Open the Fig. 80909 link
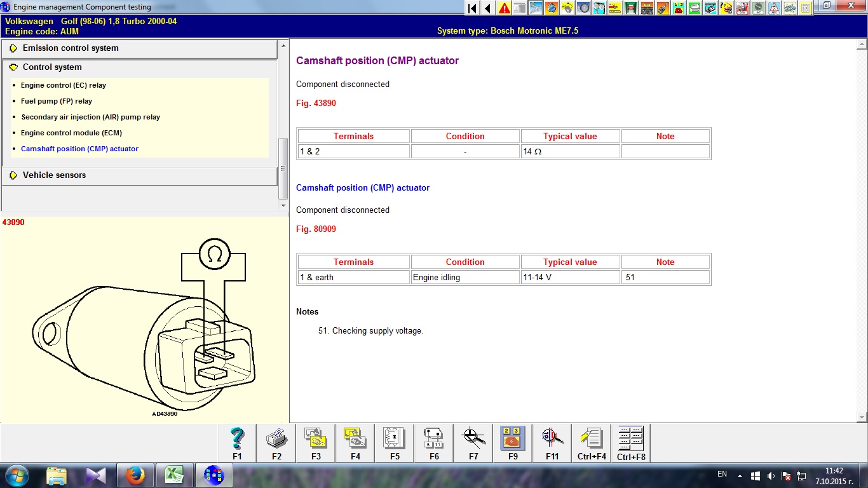 (316, 229)
